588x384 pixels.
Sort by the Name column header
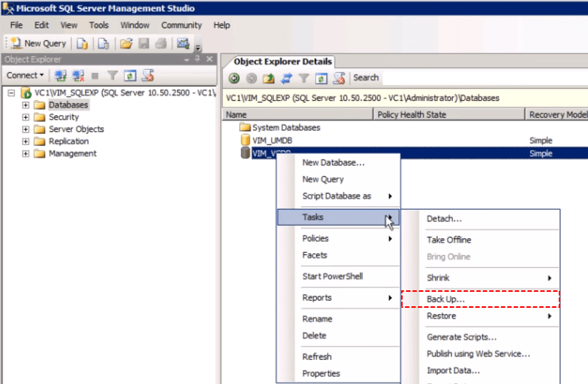298,115
